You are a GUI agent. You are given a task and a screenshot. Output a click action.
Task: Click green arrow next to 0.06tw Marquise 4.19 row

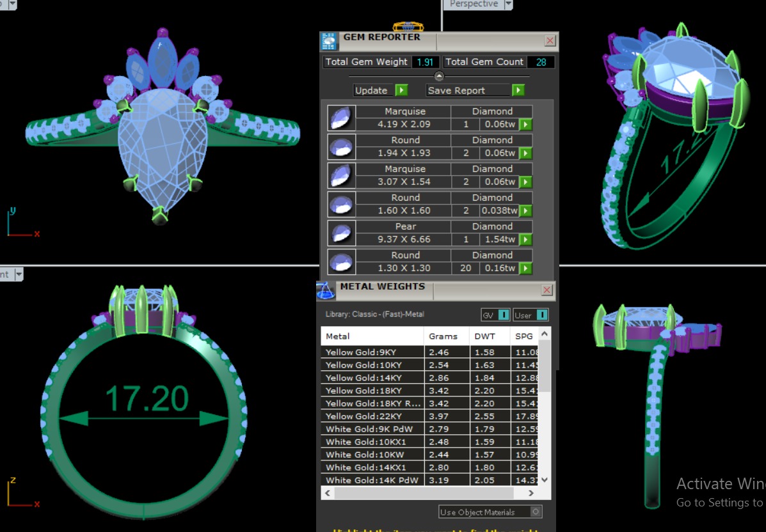click(525, 125)
